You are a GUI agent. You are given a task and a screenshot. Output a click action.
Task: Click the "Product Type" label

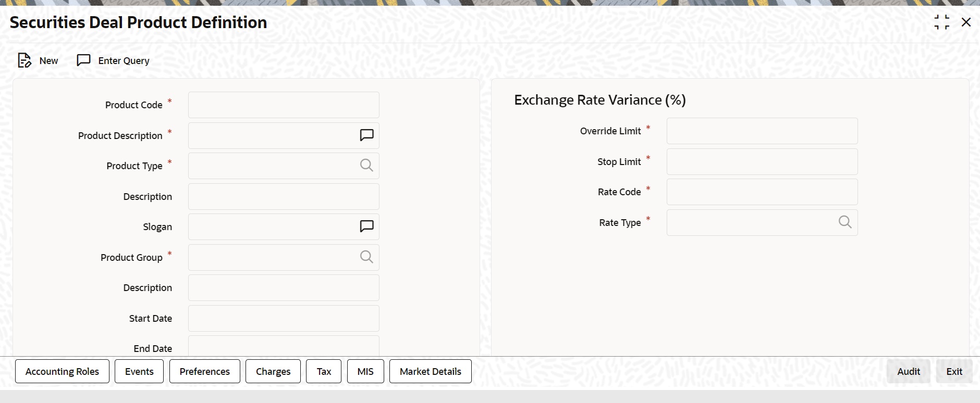134,166
